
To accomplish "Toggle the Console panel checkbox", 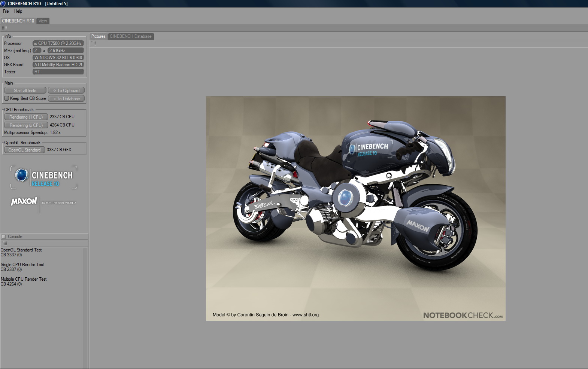I will (4, 237).
